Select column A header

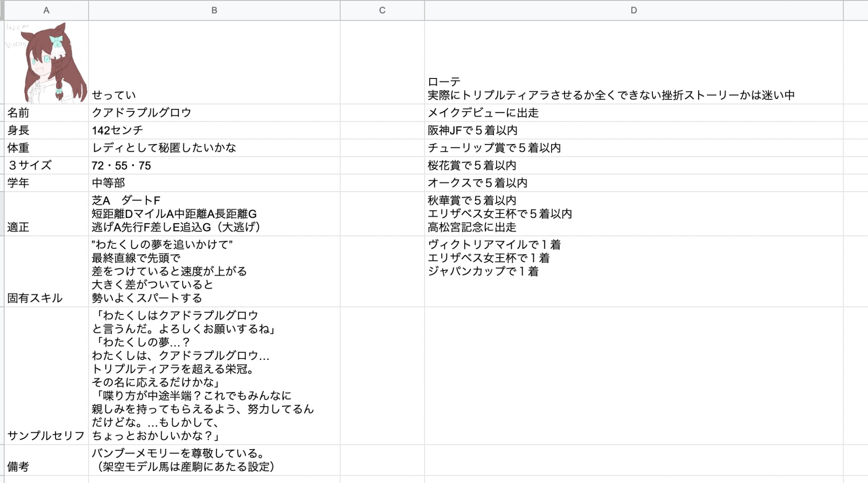pos(46,10)
